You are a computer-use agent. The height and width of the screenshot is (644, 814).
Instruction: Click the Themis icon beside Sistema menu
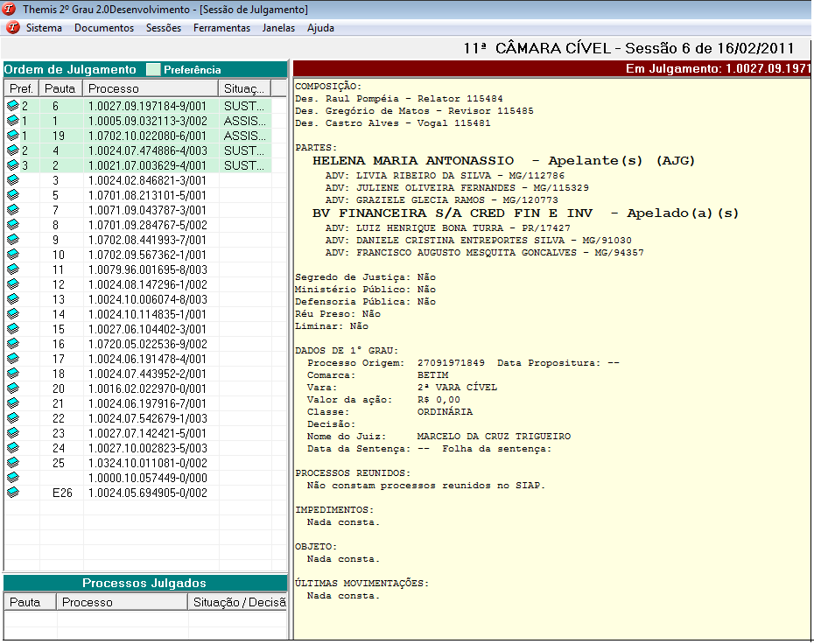pyautogui.click(x=13, y=27)
